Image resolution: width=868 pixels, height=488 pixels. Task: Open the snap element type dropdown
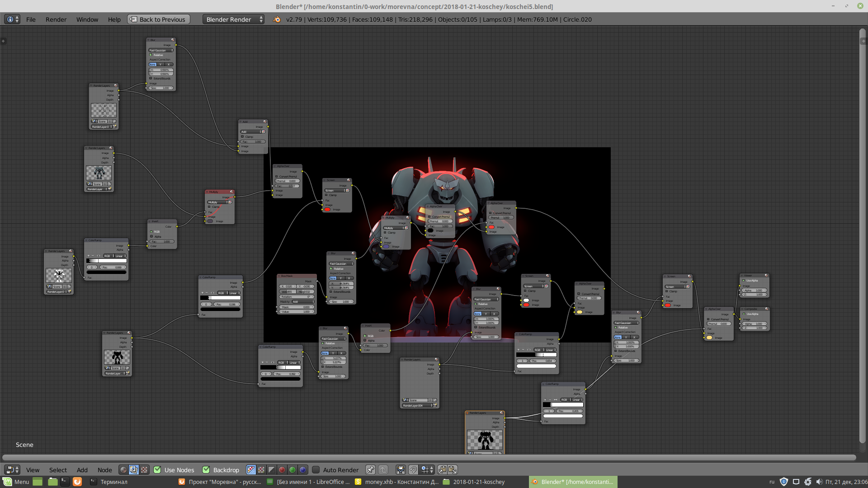[x=427, y=470]
